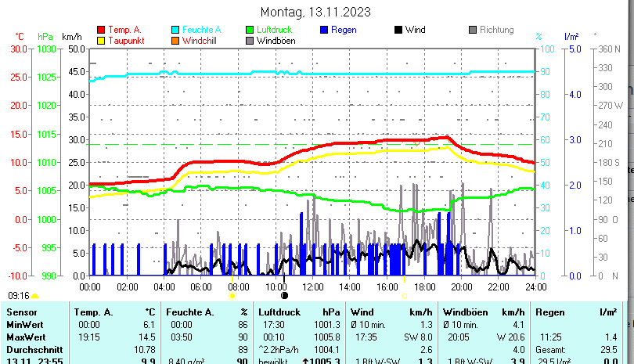Select the green Luftdruck legend square
This screenshot has height=364, width=634.
pos(250,30)
